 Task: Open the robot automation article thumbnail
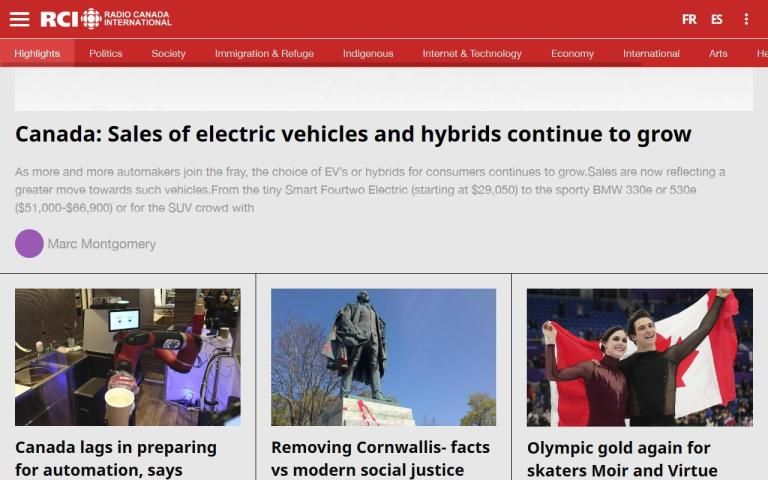pos(127,357)
